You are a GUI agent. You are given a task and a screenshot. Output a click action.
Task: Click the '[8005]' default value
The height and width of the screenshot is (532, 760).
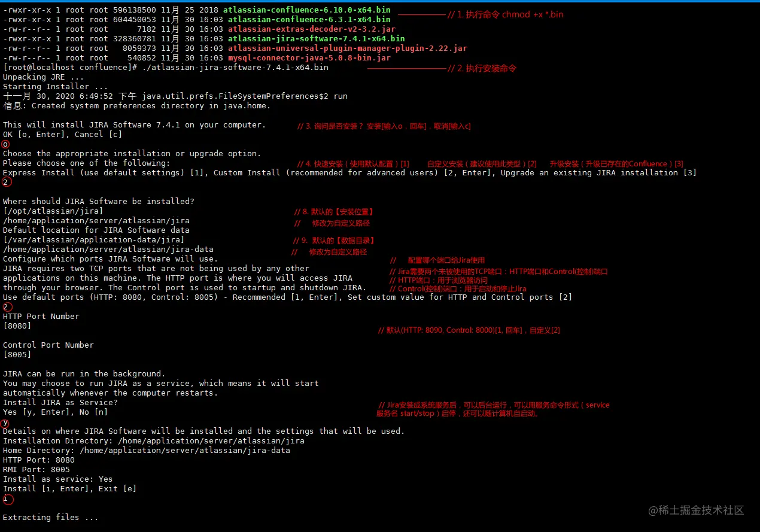click(17, 355)
